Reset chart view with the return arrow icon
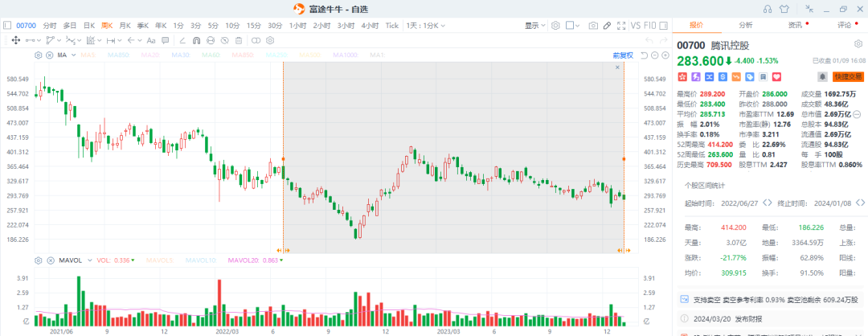 [645, 55]
